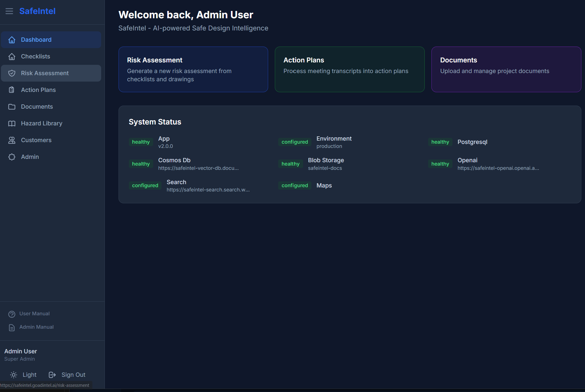This screenshot has height=392, width=585.
Task: Click the SafeIntel logo text
Action: click(x=37, y=11)
